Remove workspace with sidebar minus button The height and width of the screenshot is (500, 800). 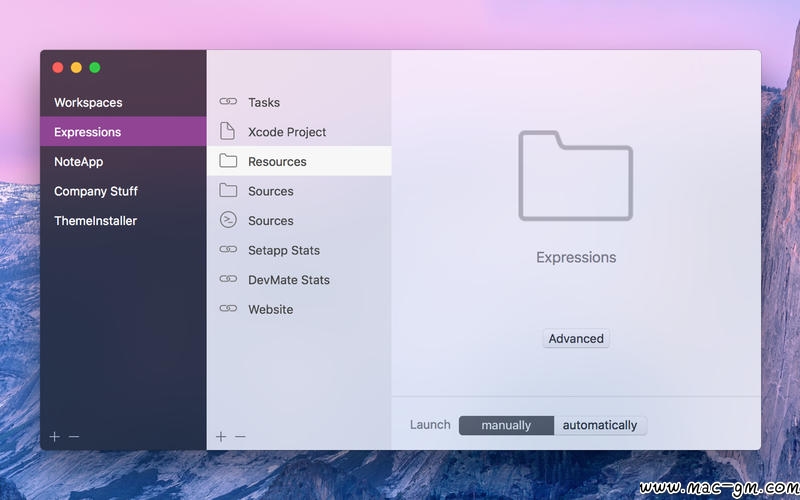[x=74, y=437]
